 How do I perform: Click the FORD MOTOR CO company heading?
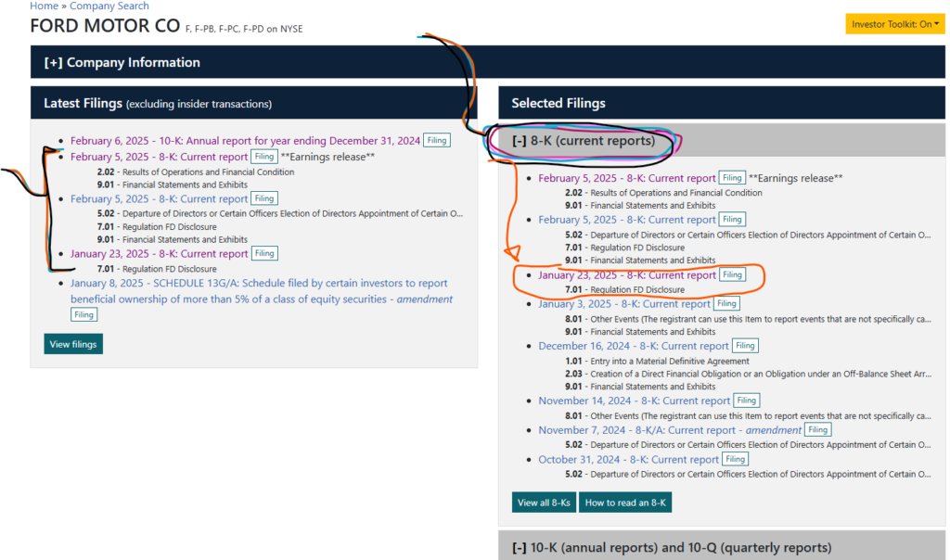pos(105,26)
